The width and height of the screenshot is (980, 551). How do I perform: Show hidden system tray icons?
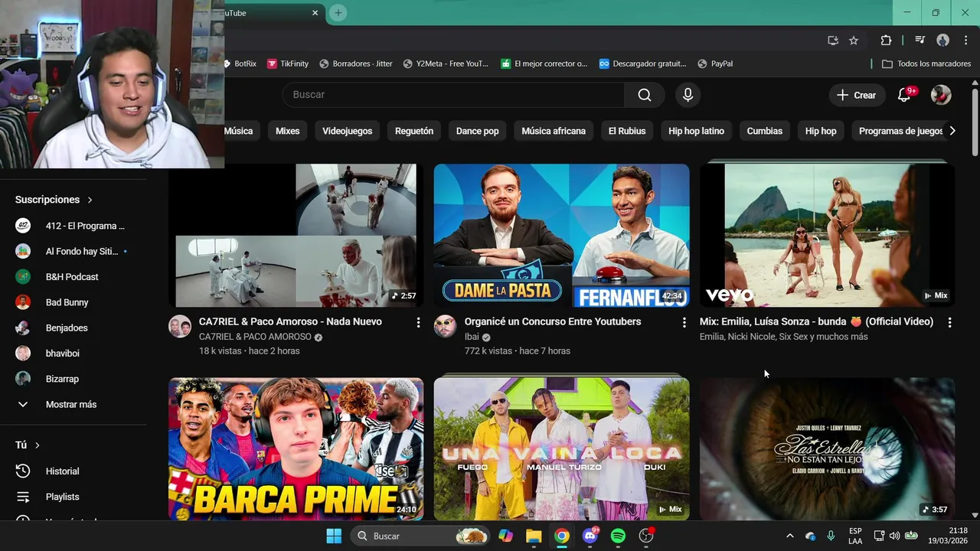[x=789, y=536]
